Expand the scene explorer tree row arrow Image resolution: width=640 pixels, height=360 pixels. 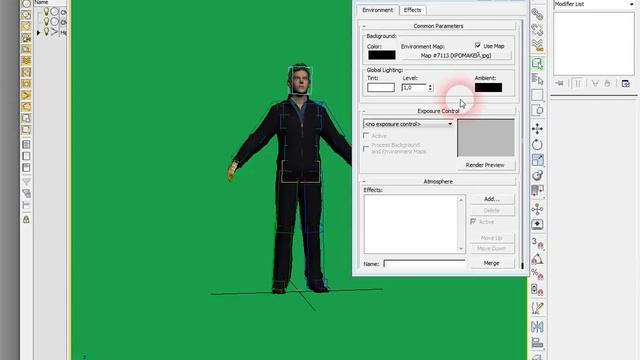pyautogui.click(x=38, y=32)
